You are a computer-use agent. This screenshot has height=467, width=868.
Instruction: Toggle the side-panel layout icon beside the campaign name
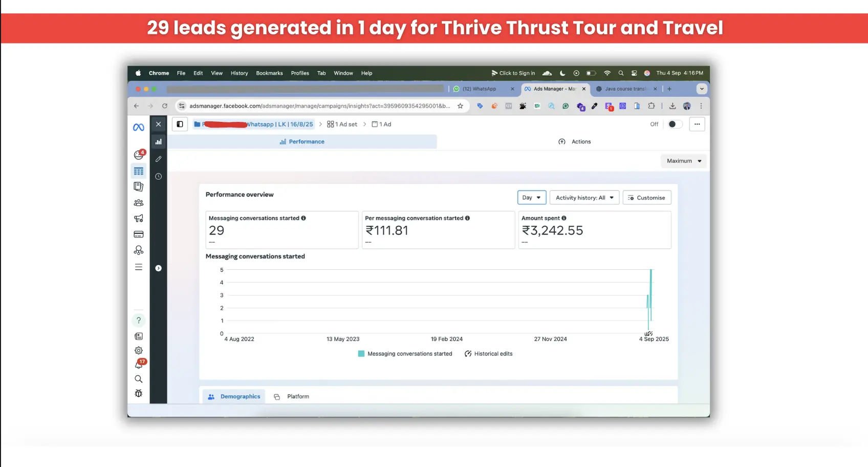180,124
